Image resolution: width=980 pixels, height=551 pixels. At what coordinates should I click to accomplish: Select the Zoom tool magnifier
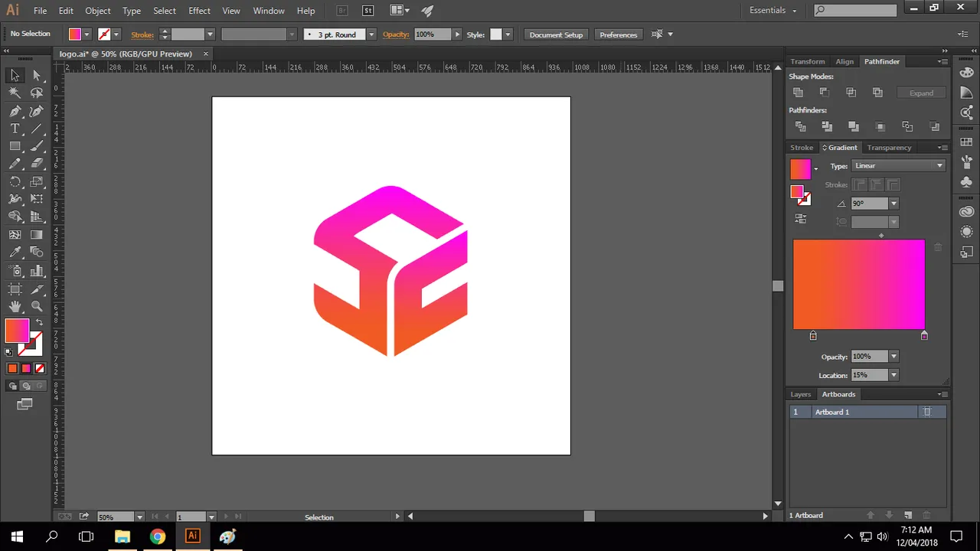click(37, 307)
